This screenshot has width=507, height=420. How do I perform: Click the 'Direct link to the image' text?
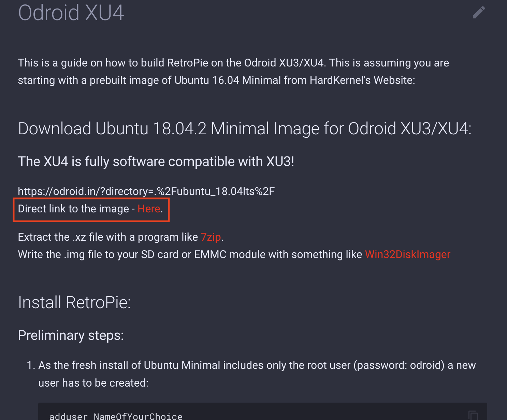(73, 209)
